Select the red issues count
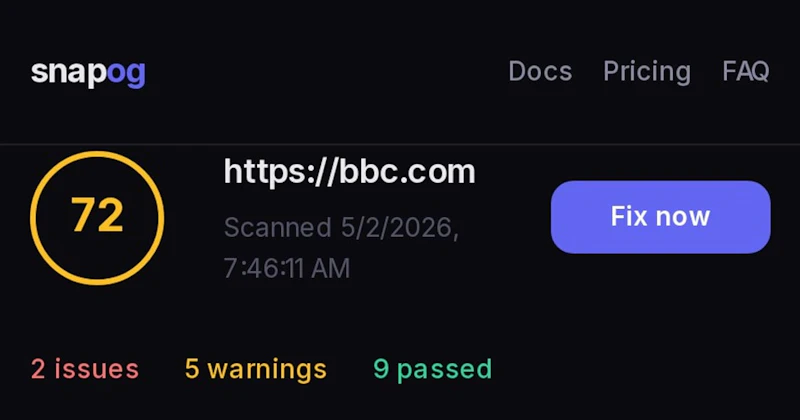Image resolution: width=800 pixels, height=420 pixels. click(37, 368)
